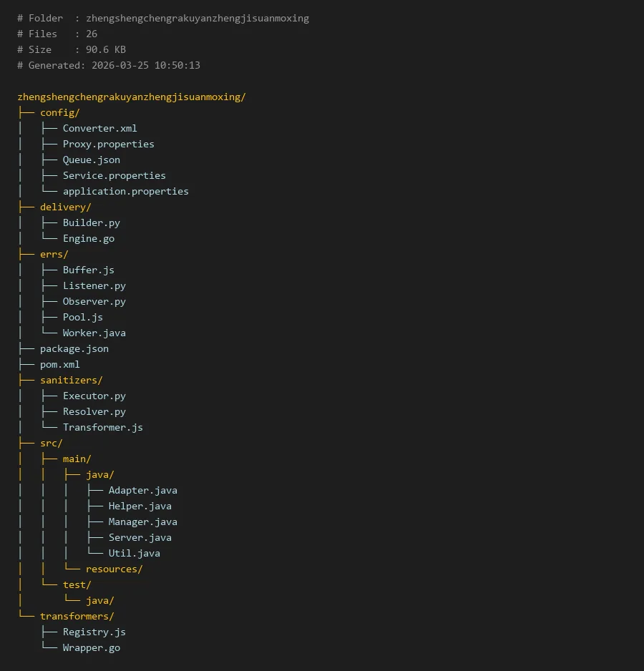Collapse the delivery/ folder

[65, 207]
